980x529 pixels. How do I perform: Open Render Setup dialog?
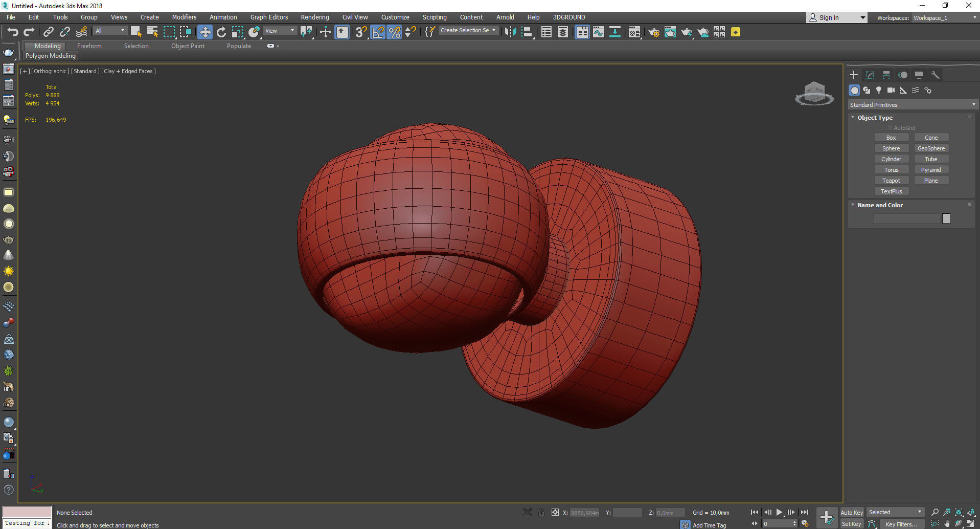654,32
